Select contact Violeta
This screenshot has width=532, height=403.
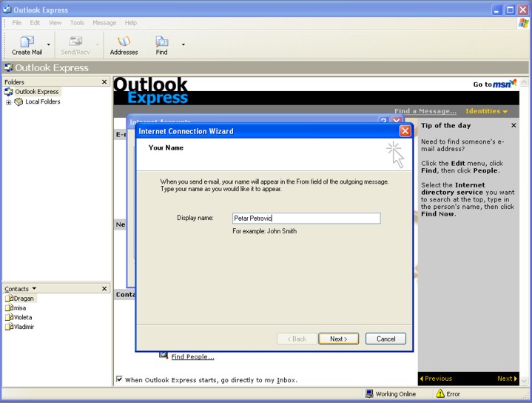23,317
